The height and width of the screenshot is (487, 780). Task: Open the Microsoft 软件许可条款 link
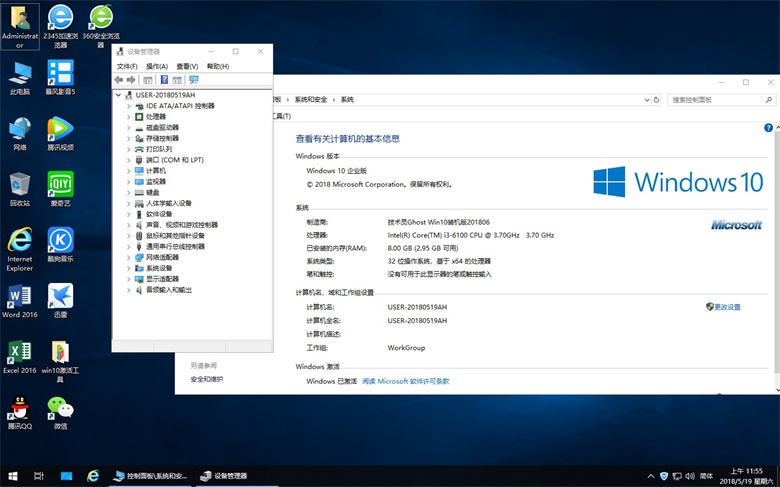[406, 381]
